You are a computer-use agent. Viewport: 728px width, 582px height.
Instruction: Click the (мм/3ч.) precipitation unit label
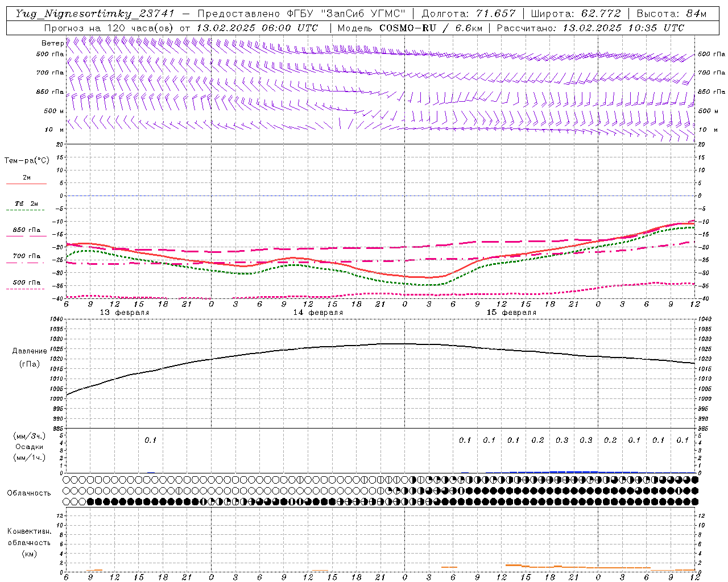point(30,436)
